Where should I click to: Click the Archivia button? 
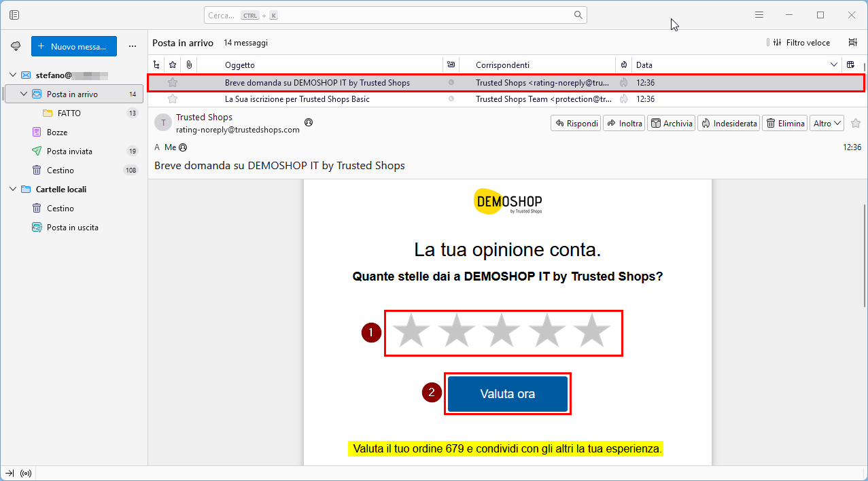tap(672, 123)
